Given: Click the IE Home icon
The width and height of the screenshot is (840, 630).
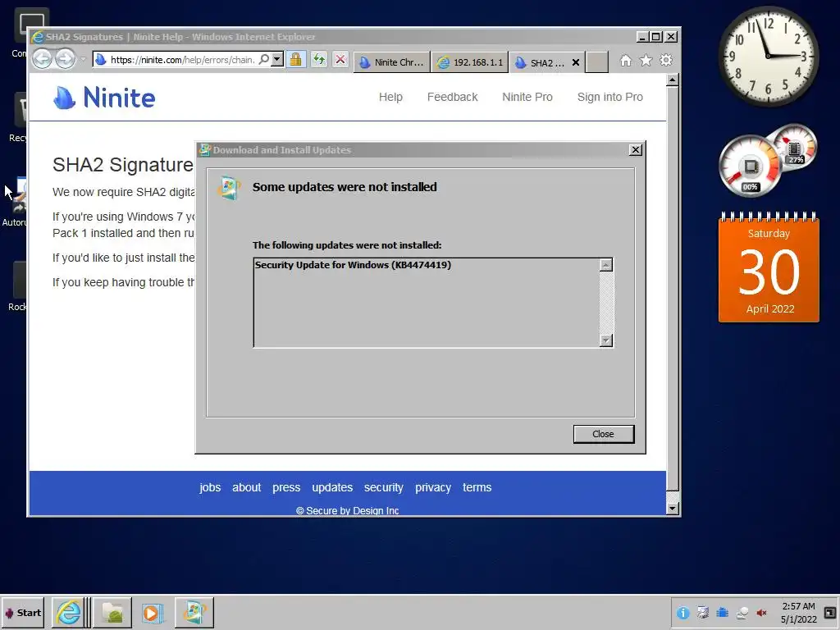Looking at the screenshot, I should pyautogui.click(x=626, y=61).
